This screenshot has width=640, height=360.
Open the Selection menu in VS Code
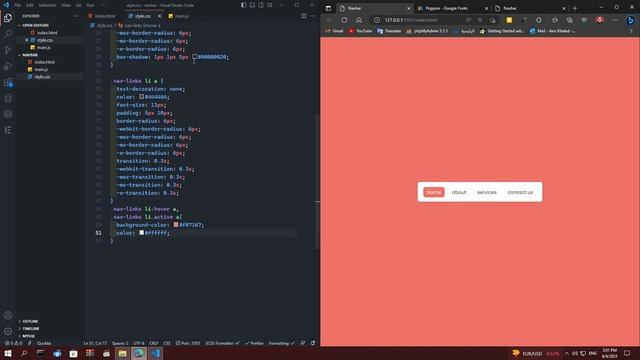coord(47,5)
